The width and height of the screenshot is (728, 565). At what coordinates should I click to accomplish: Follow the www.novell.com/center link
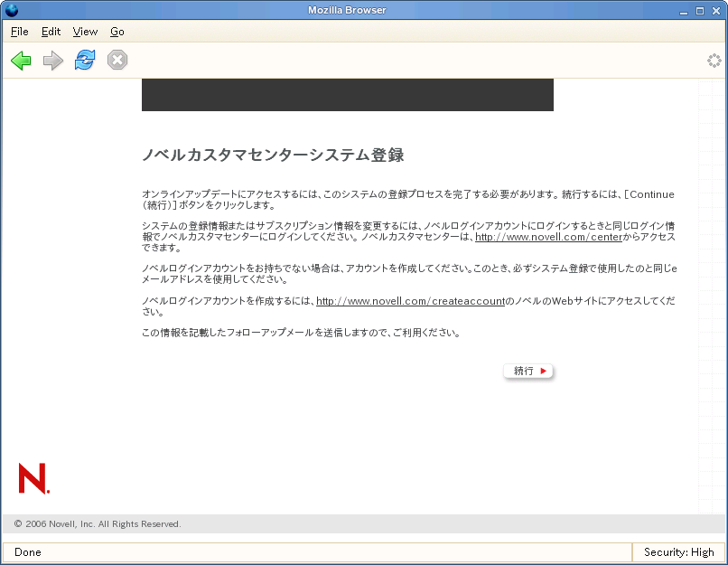pyautogui.click(x=546, y=238)
